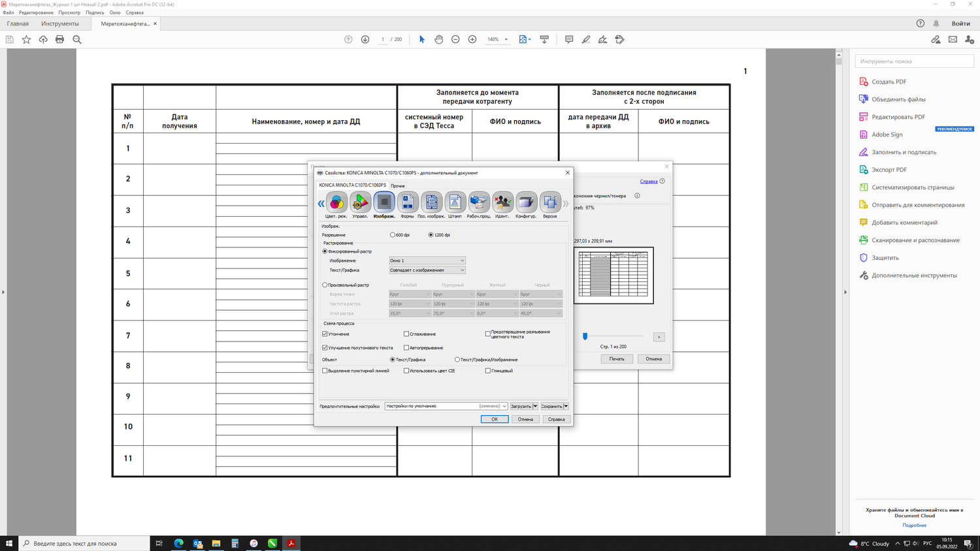
Task: Select 600 dpi resolution
Action: (x=393, y=235)
